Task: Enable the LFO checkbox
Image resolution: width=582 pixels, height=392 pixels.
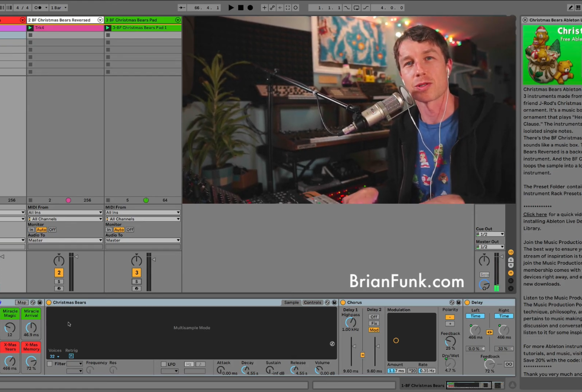Action: pyautogui.click(x=163, y=364)
